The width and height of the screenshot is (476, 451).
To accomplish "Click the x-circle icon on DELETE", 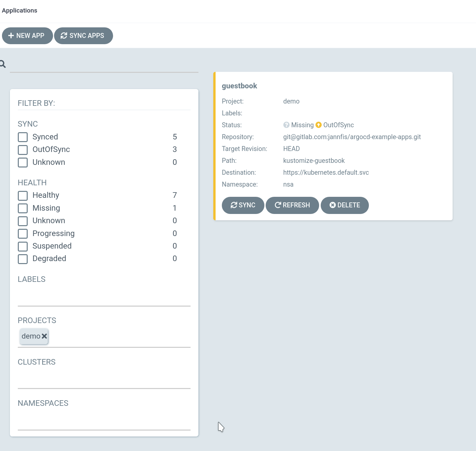I will [x=333, y=205].
